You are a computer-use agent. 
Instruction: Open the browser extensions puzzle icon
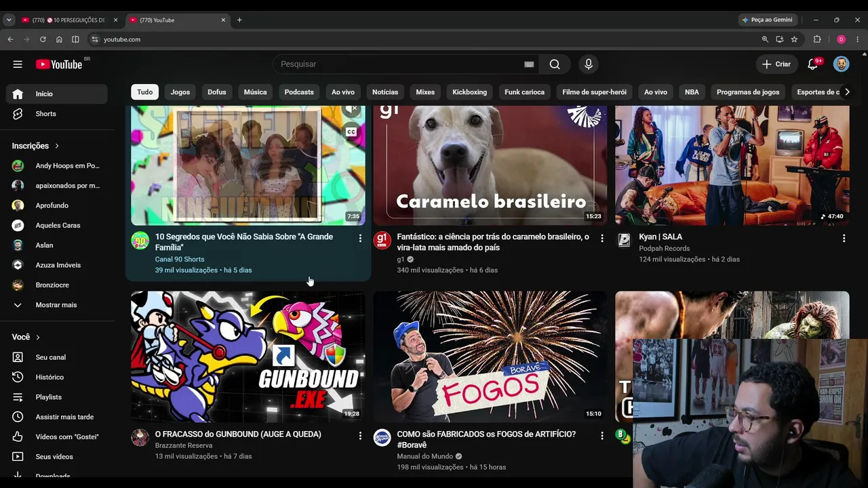click(x=817, y=39)
